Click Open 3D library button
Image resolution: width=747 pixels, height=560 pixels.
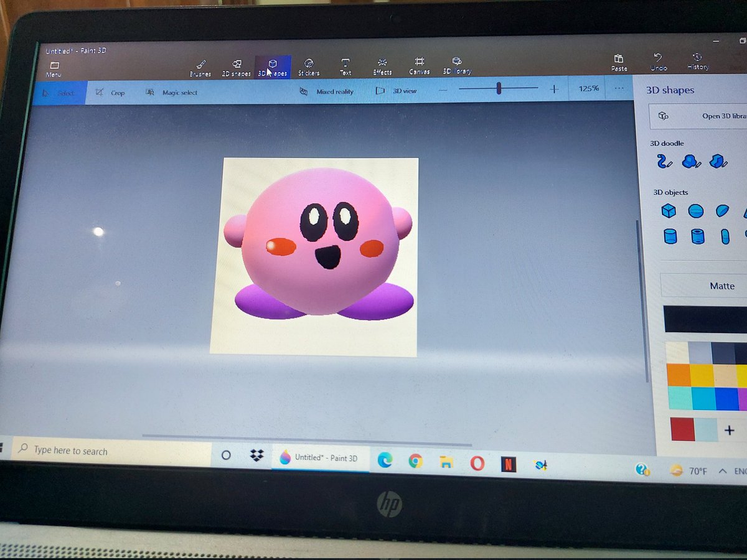tap(698, 116)
